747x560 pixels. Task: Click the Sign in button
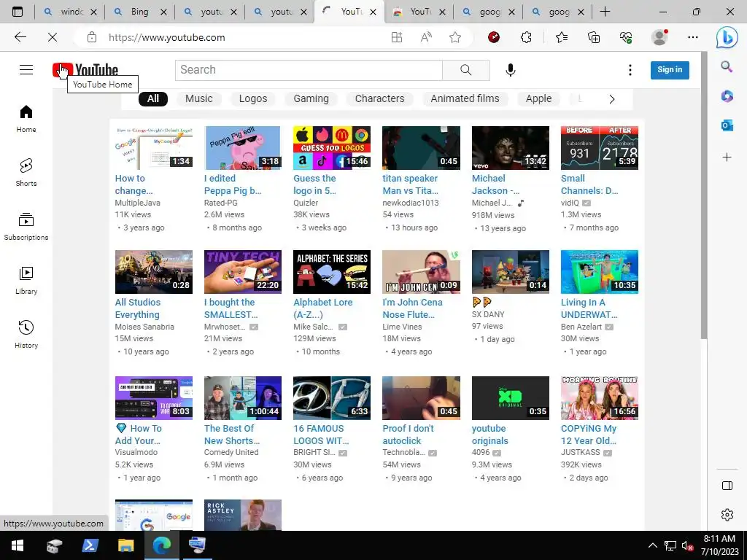pyautogui.click(x=670, y=70)
